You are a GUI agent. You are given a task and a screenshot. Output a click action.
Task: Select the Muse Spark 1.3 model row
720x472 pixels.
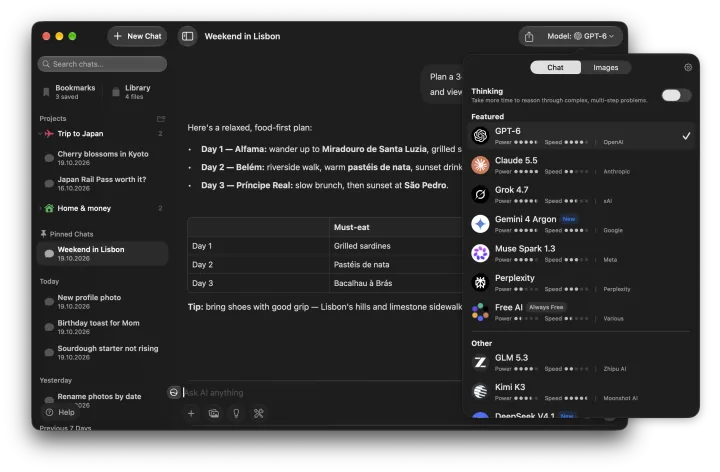pos(580,253)
